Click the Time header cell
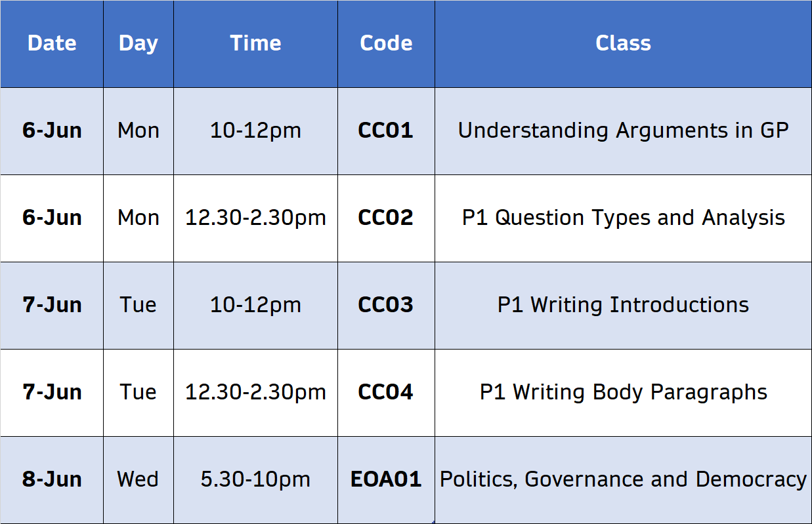 tap(255, 43)
